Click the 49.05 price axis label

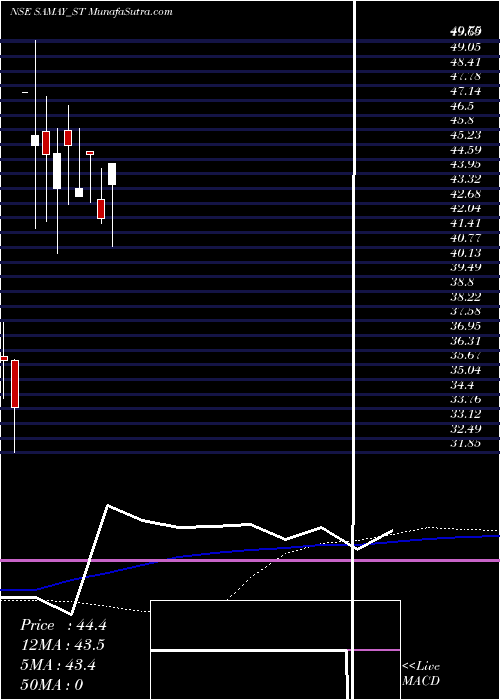(466, 46)
